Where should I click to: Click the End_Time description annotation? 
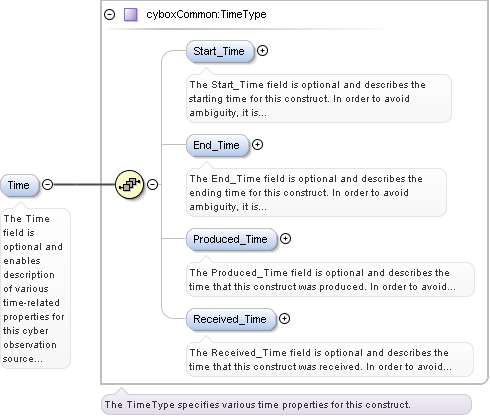click(316, 193)
